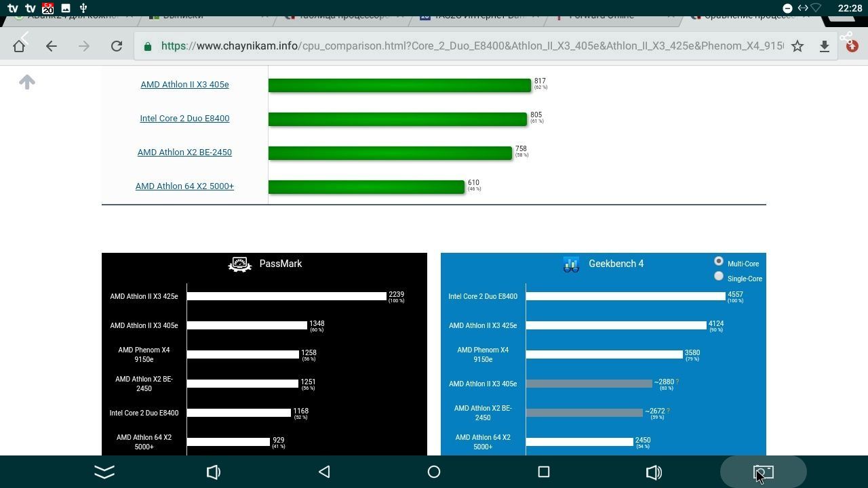Click the Geekbench 4 chart title
This screenshot has width=868, height=488.
pyautogui.click(x=616, y=264)
